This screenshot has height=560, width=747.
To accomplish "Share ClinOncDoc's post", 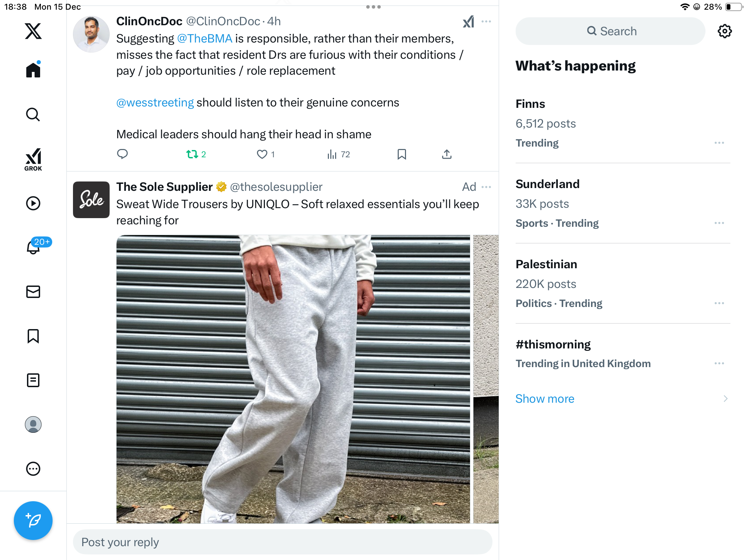I will (x=446, y=154).
